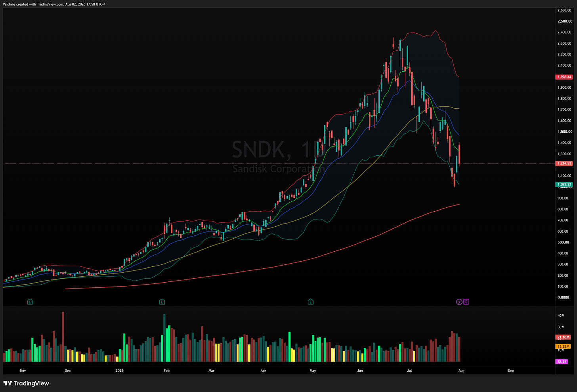Click the green 1,022.33 price label

(x=564, y=184)
